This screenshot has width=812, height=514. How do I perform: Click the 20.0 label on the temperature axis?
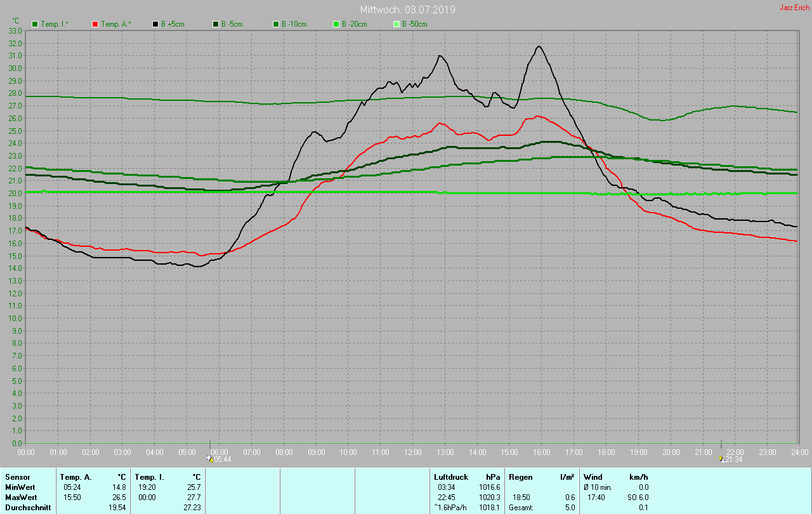point(15,193)
